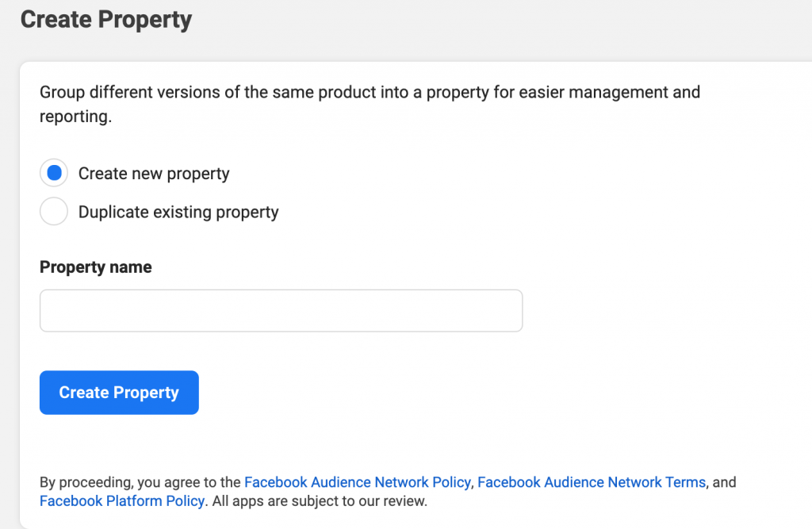Click the Create Property heading
812x529 pixels.
coord(106,20)
